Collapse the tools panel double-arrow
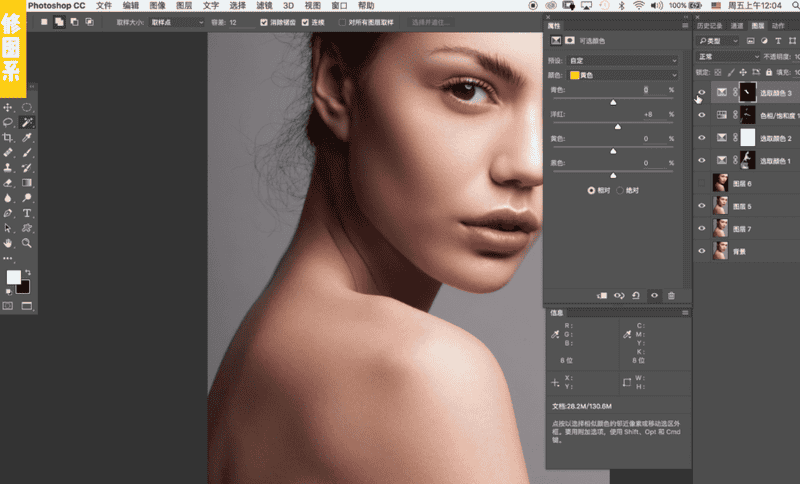 [32, 87]
